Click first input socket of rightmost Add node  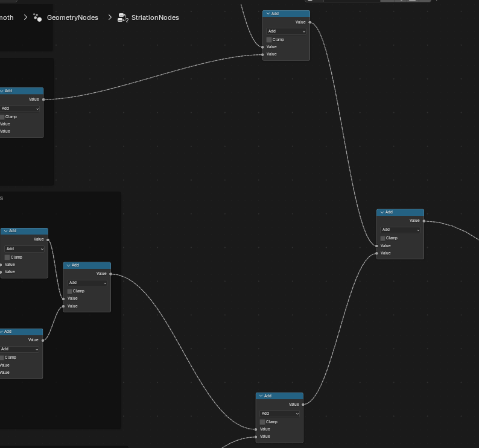[376, 246]
